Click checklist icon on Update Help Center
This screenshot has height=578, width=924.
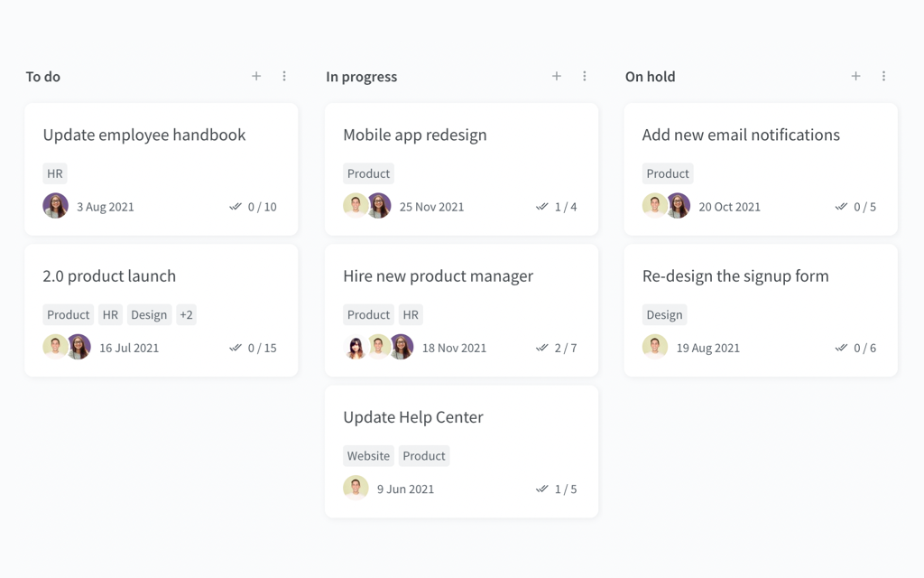click(541, 489)
